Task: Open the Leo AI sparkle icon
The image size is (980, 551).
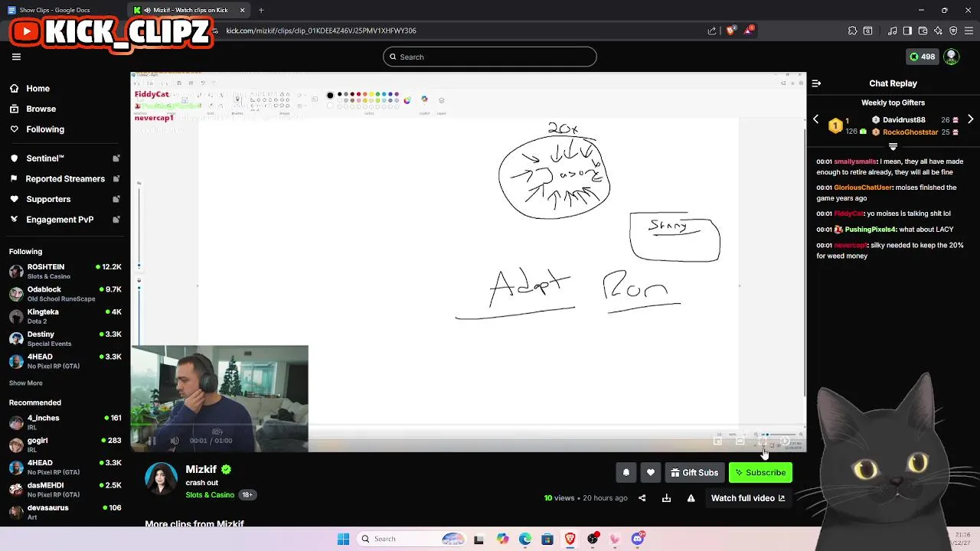Action: point(938,31)
